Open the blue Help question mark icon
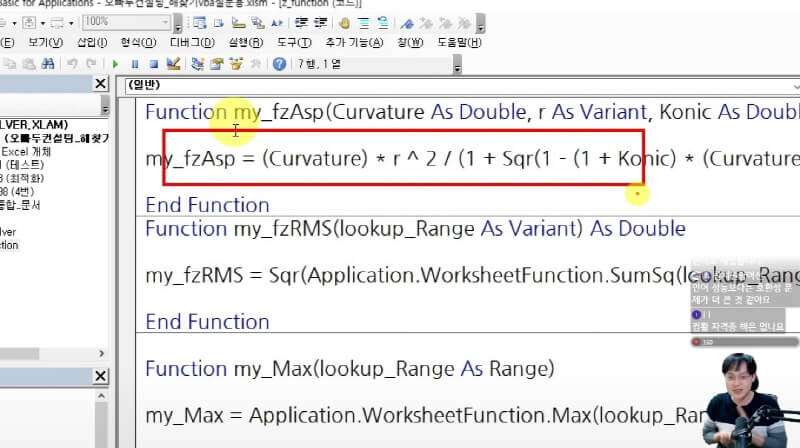This screenshot has width=800, height=448. [x=279, y=64]
